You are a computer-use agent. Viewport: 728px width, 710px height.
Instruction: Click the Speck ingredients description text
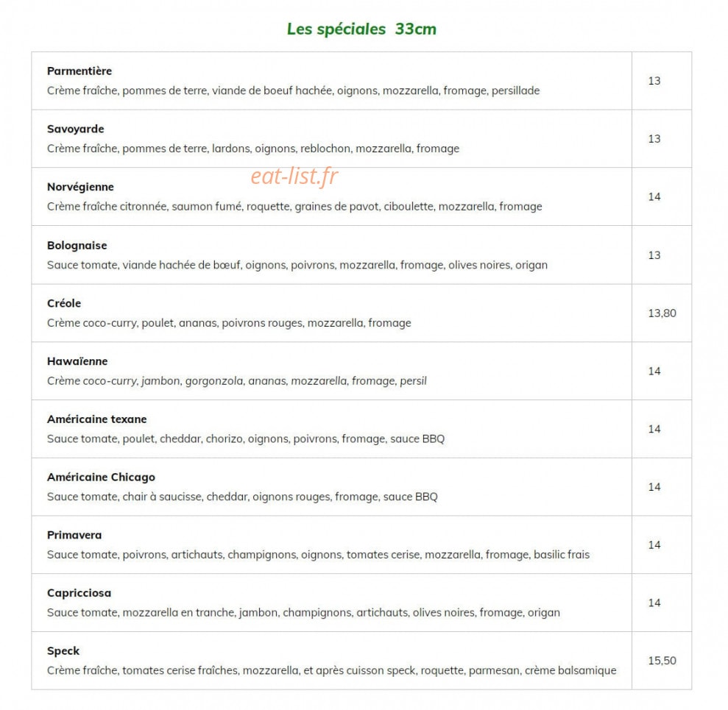331,670
